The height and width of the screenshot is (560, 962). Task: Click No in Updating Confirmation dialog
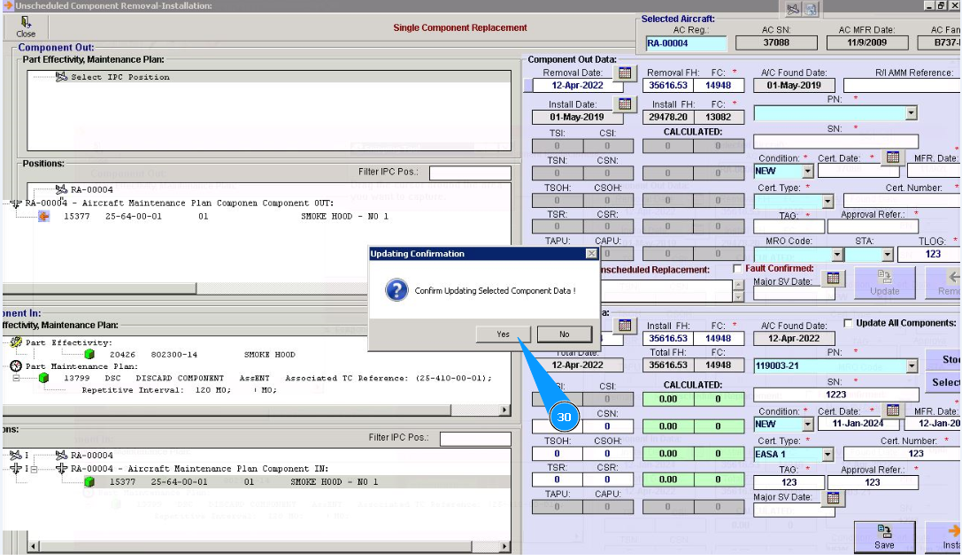pyautogui.click(x=564, y=334)
